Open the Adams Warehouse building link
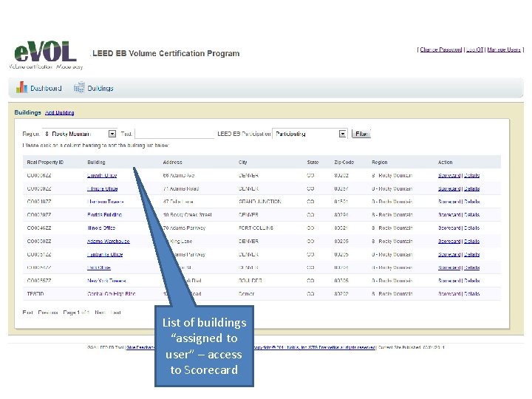Viewport: 532px width, 399px height. tap(108, 241)
